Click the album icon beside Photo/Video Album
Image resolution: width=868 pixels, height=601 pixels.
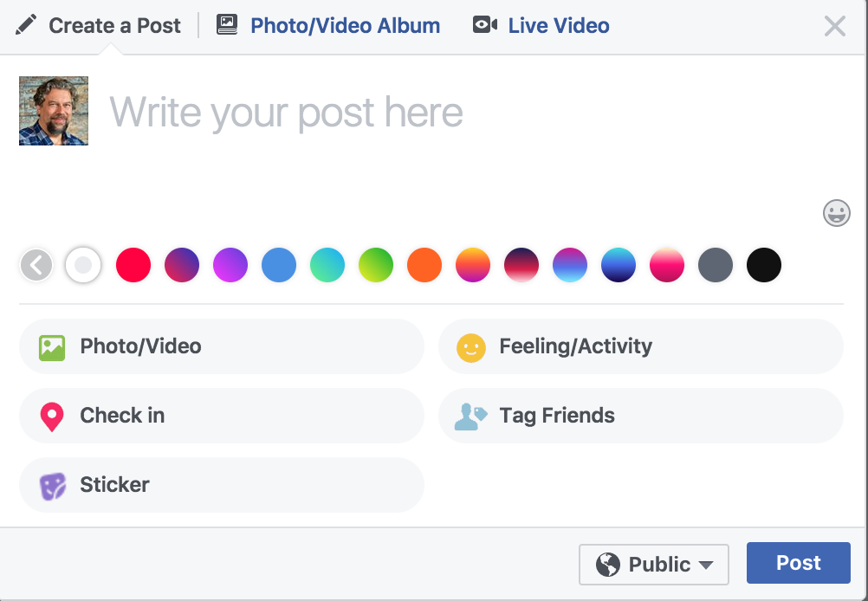(x=226, y=24)
